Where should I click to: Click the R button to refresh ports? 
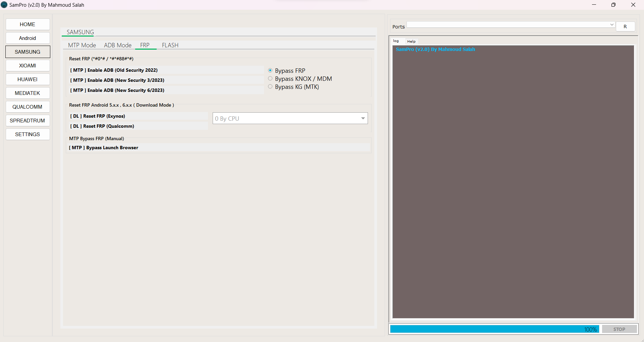[625, 26]
